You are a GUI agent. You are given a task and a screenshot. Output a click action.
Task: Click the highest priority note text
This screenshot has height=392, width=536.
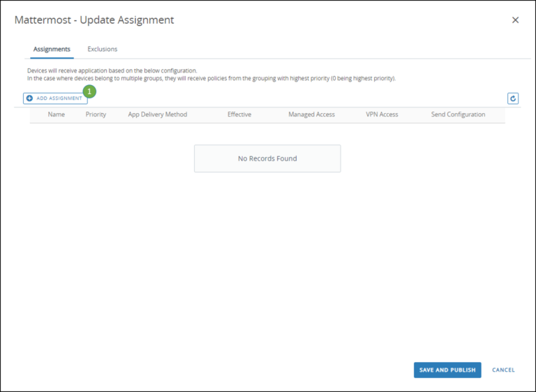point(211,78)
